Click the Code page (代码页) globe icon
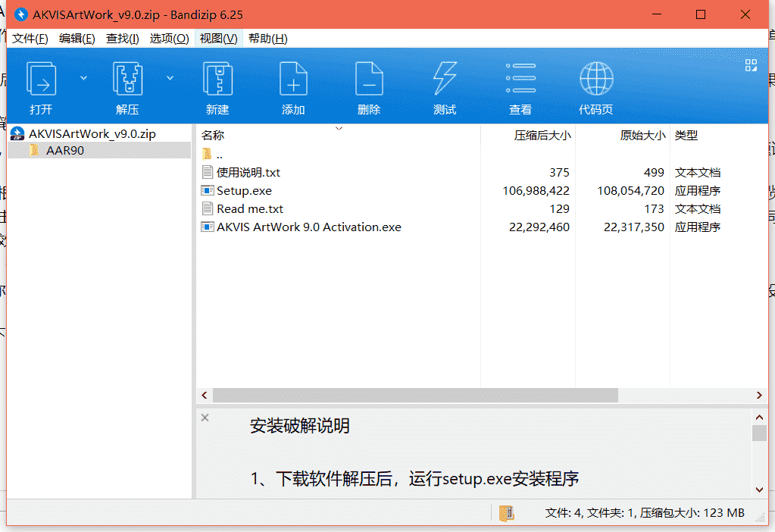Image resolution: width=775 pixels, height=532 pixels. coord(596,78)
